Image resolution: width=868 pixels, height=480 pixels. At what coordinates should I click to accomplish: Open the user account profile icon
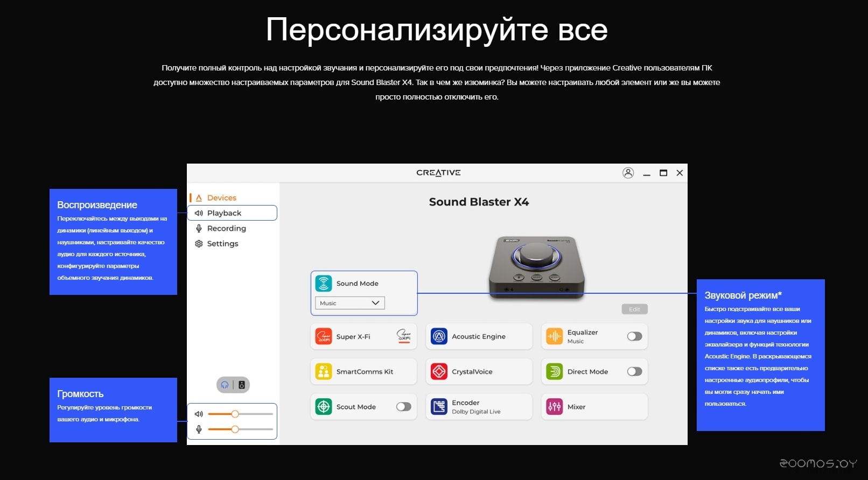pos(628,173)
